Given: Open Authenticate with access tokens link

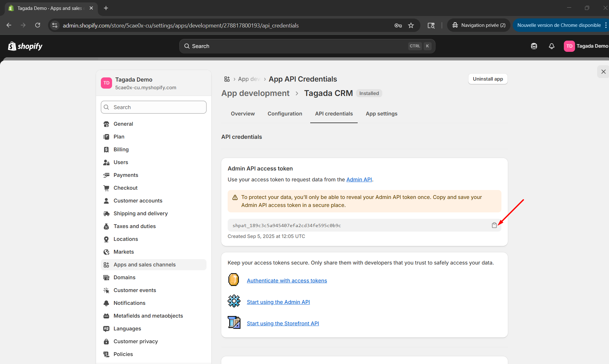Looking at the screenshot, I should point(287,281).
